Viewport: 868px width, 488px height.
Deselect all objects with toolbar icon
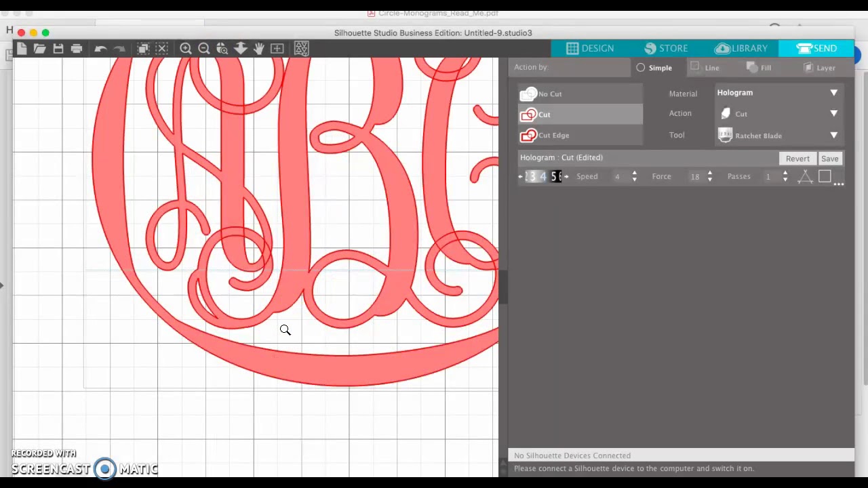(161, 48)
